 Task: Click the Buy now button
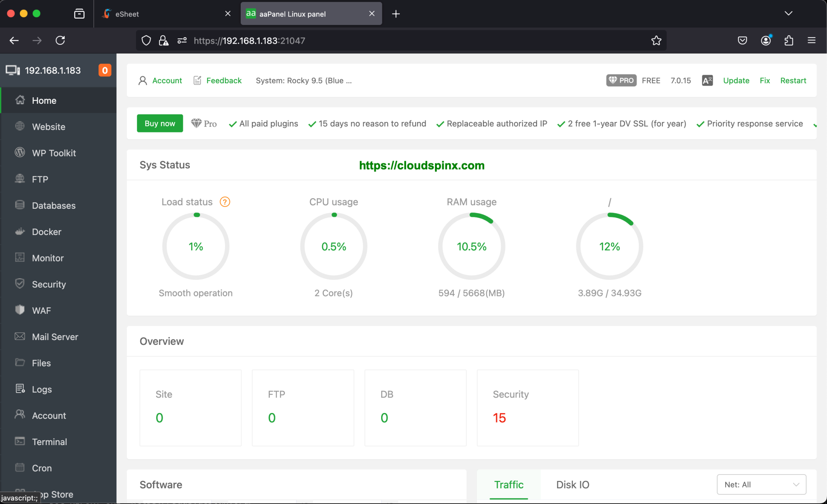pyautogui.click(x=160, y=123)
